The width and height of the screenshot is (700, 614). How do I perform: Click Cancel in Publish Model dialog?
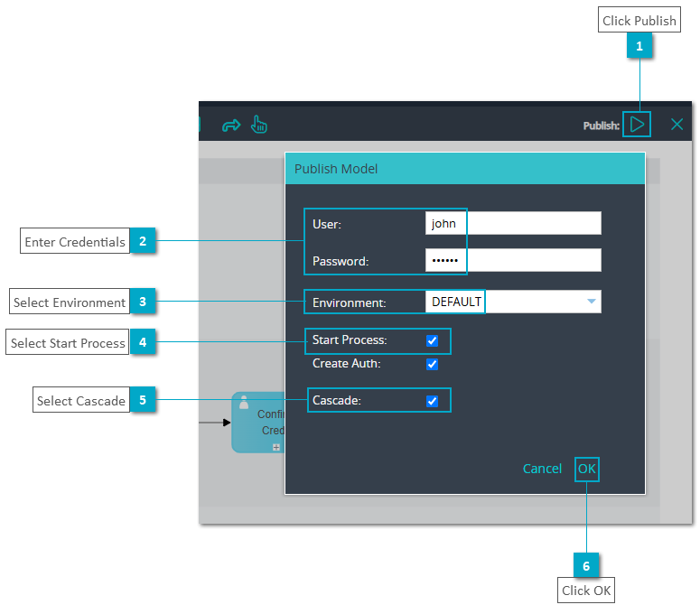point(542,469)
